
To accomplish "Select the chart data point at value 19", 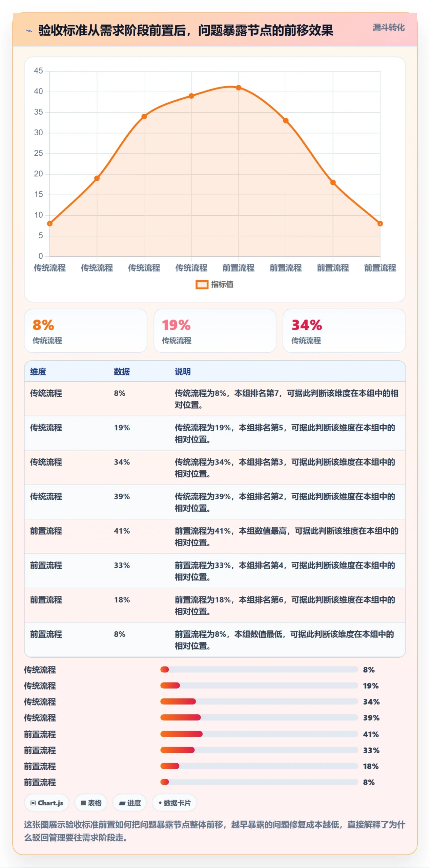I will (97, 178).
